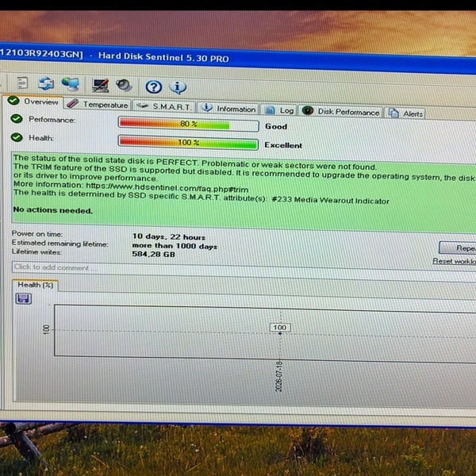The height and width of the screenshot is (476, 476).
Task: Click the 'Hard Disk Sentinel 5.30 PRO' title bar
Action: coord(163,57)
